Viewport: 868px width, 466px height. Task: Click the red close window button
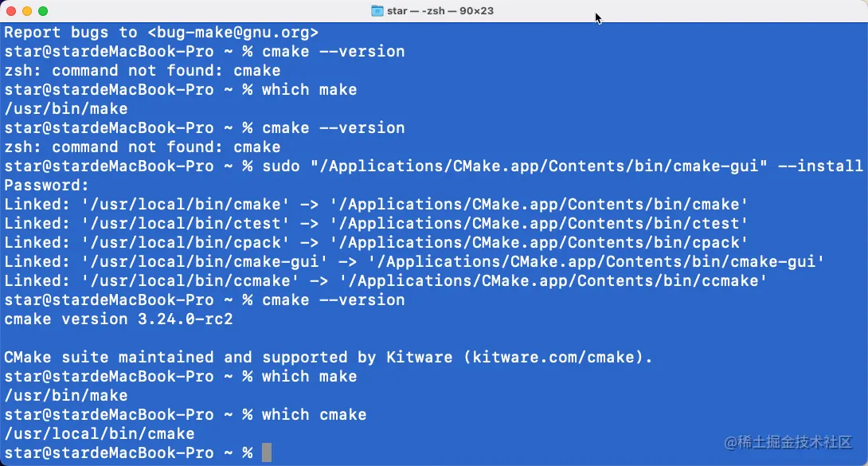11,11
